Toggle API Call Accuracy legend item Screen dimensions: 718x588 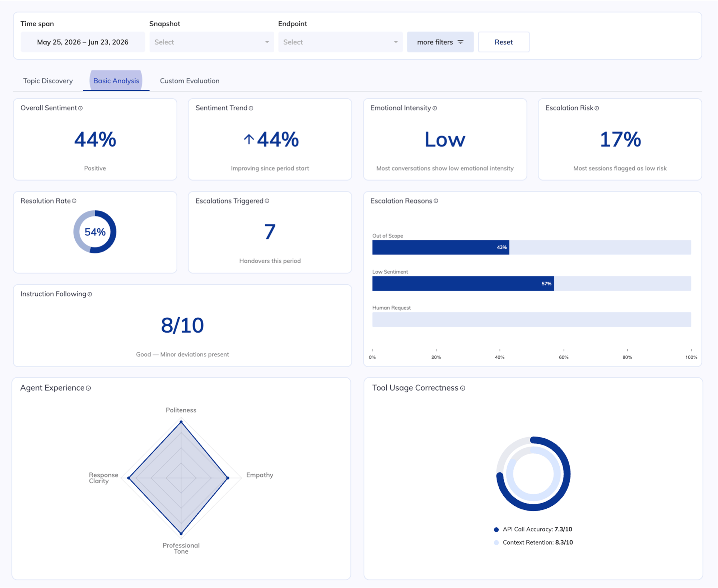[x=533, y=529]
